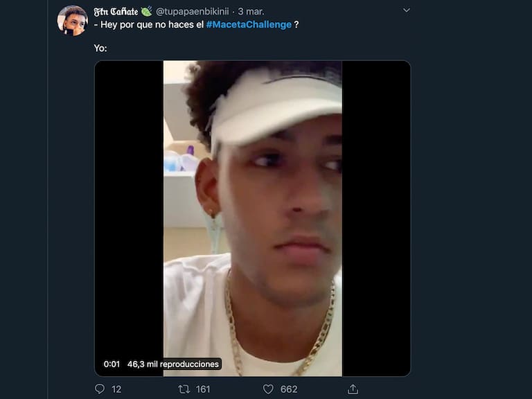The height and width of the screenshot is (399, 532).
Task: Click the Ffn Cañate display name
Action: [116, 12]
